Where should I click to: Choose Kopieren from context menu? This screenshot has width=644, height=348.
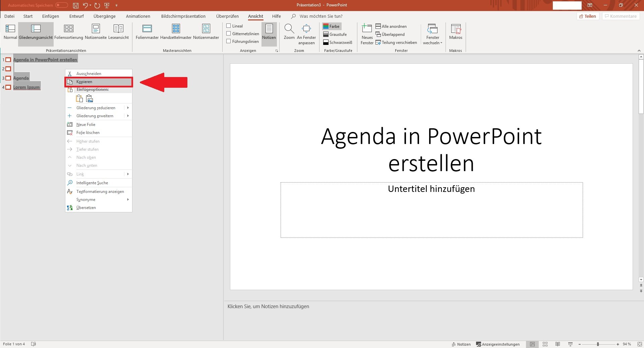[x=99, y=82]
